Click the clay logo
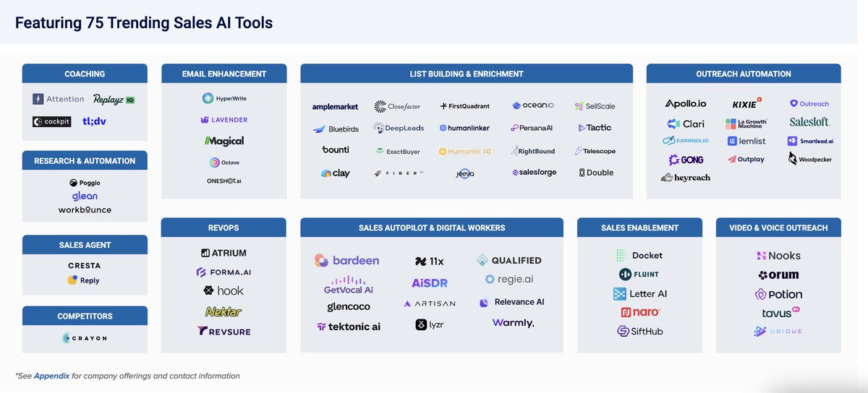 tap(335, 173)
